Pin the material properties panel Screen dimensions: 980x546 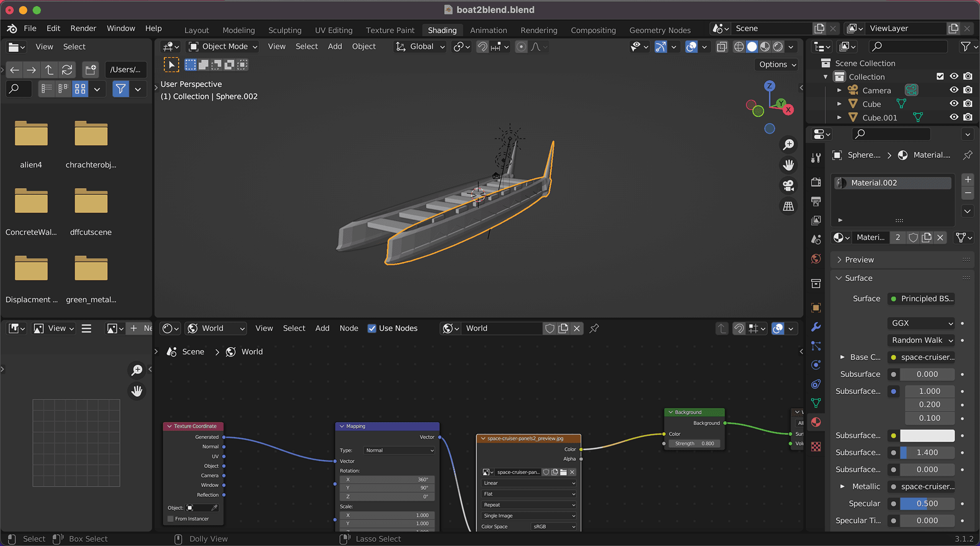pyautogui.click(x=967, y=155)
